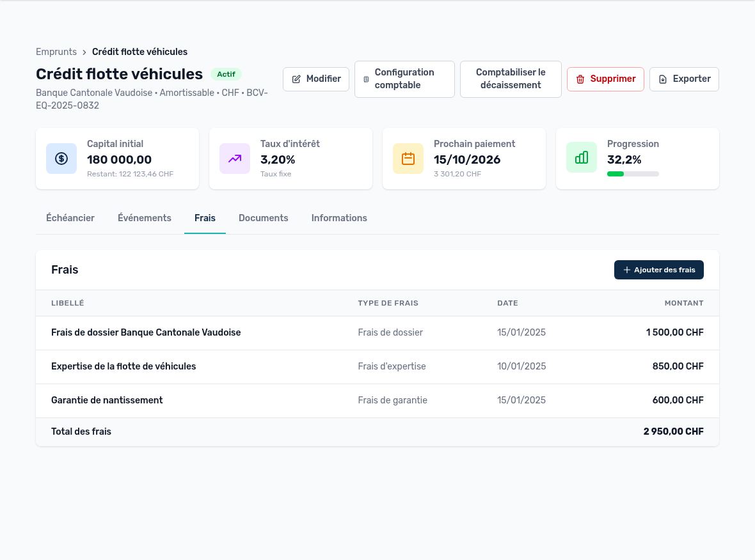Viewport: 755px width, 560px height.
Task: Click the Montant column header
Action: click(x=684, y=303)
